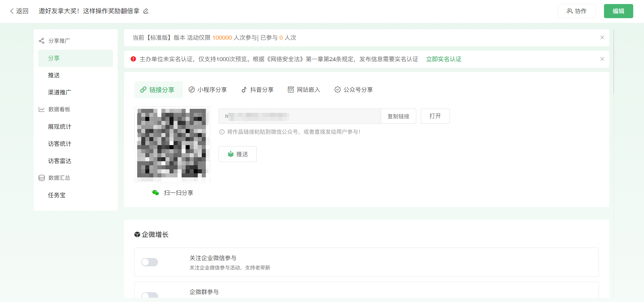Go to the 公众号分享 tab
Viewport: 644px width, 302px height.
353,90
